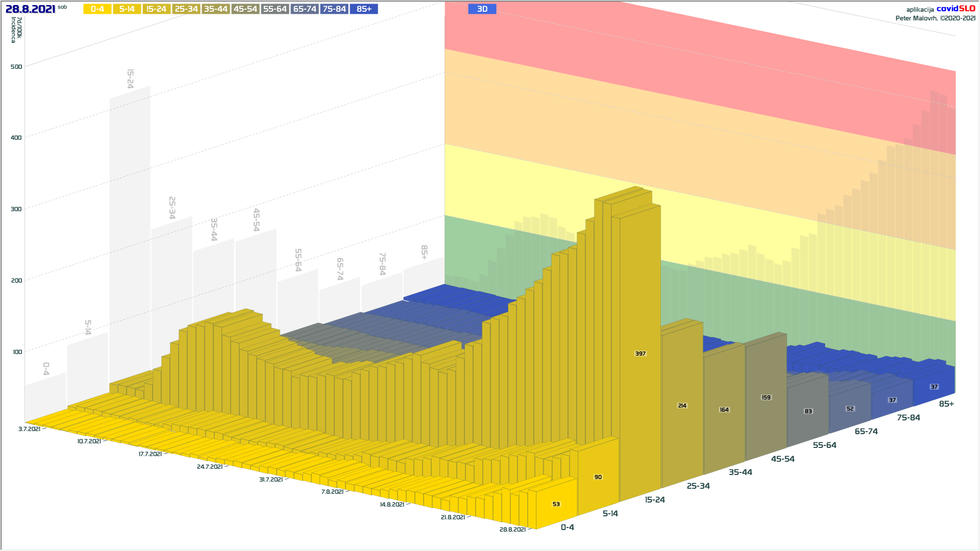Toggle the 15-24 age group legend
Image resolution: width=980 pixels, height=551 pixels.
click(156, 9)
